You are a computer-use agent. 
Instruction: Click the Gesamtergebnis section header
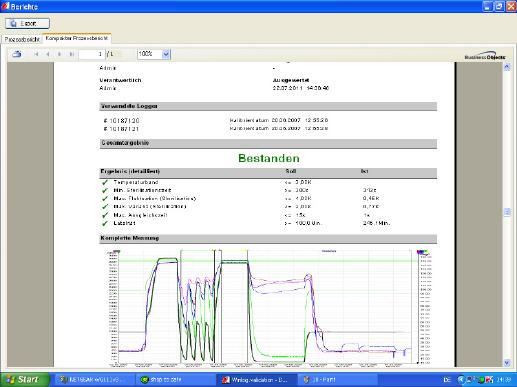pos(268,143)
